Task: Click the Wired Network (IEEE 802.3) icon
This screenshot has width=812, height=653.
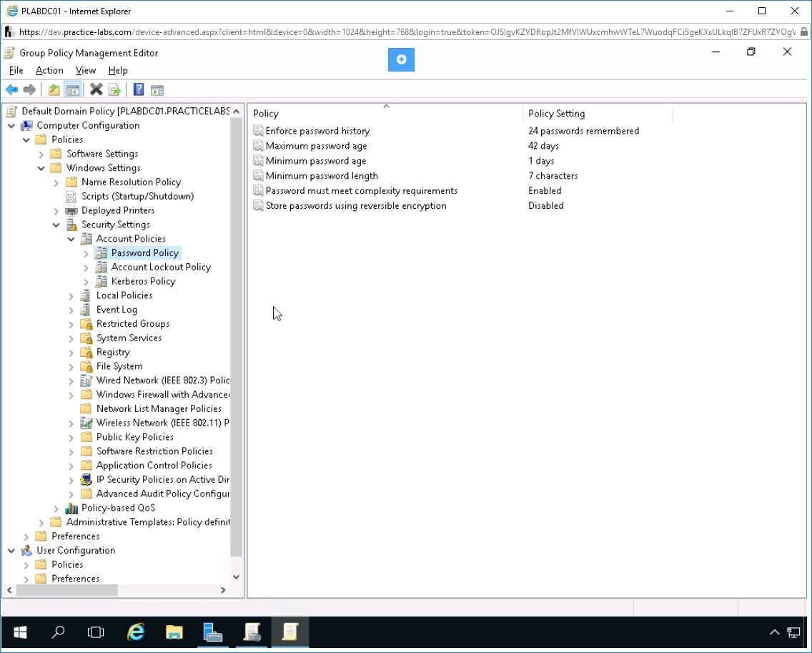Action: click(x=86, y=380)
